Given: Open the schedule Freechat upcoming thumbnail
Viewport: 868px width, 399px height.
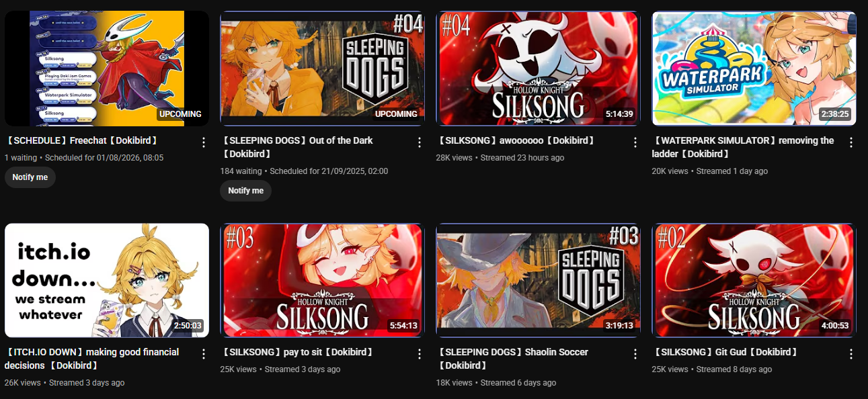Looking at the screenshot, I should point(107,69).
